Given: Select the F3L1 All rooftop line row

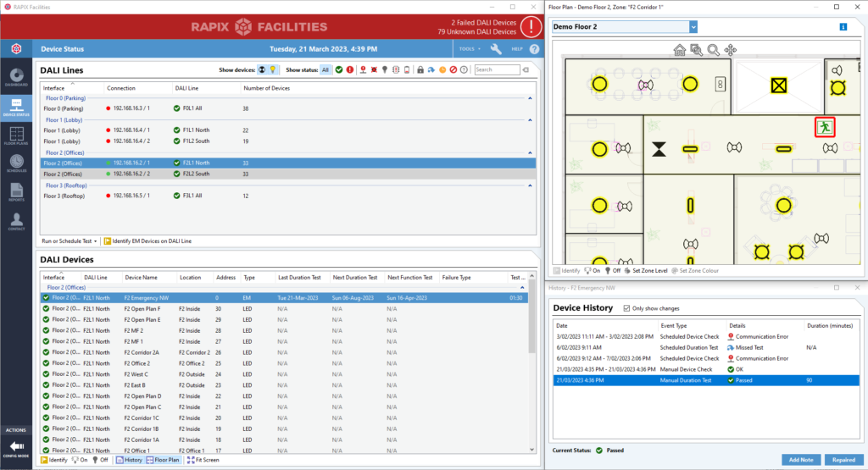Looking at the screenshot, I should click(288, 196).
